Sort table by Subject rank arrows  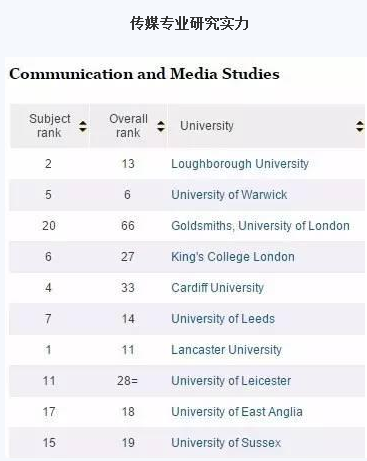[83, 126]
